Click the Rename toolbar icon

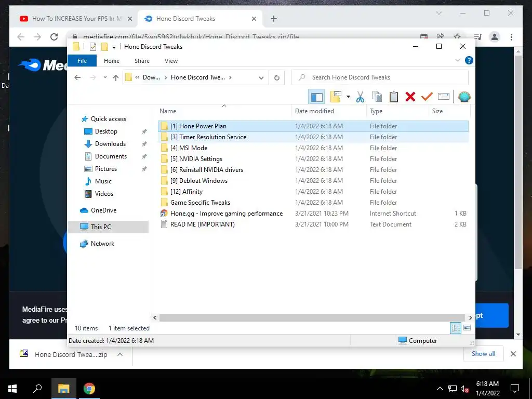(444, 97)
